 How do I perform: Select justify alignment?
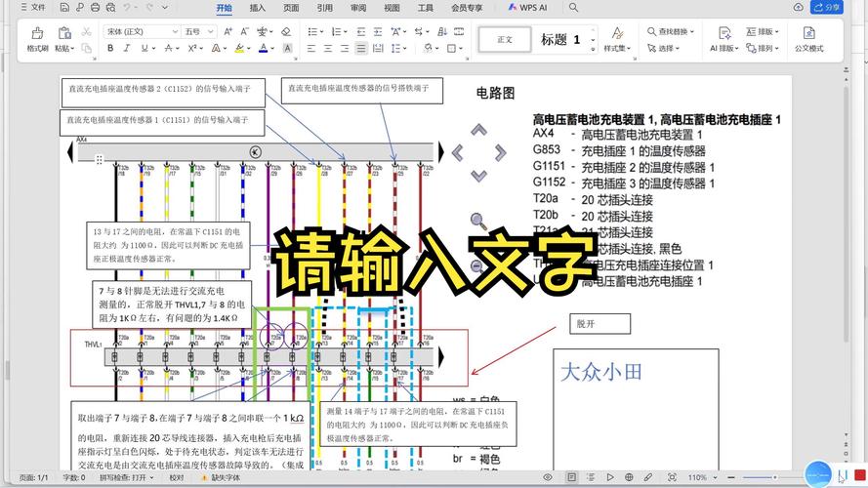pos(361,48)
